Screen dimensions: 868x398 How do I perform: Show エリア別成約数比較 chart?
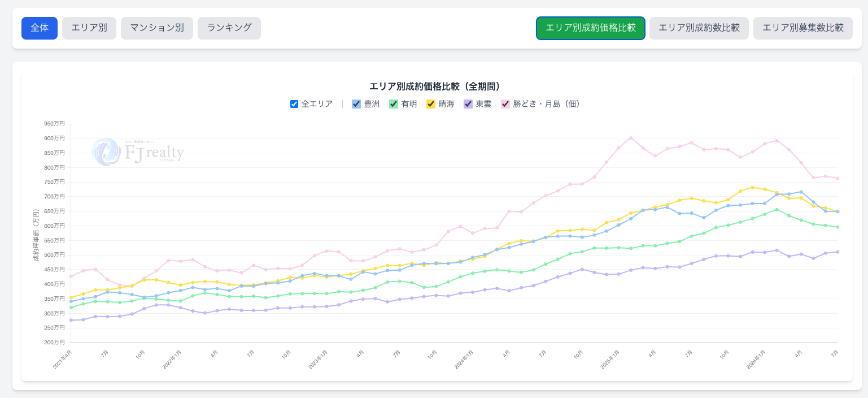click(x=699, y=28)
